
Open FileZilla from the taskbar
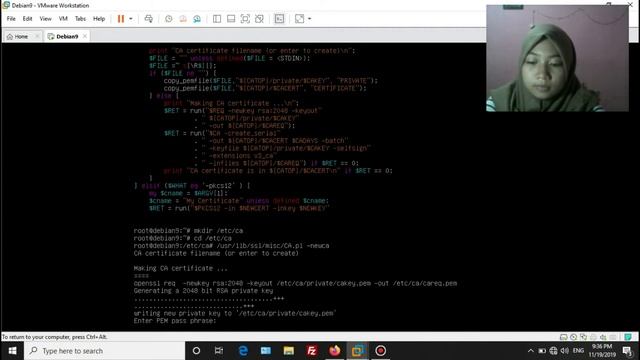pyautogui.click(x=312, y=351)
